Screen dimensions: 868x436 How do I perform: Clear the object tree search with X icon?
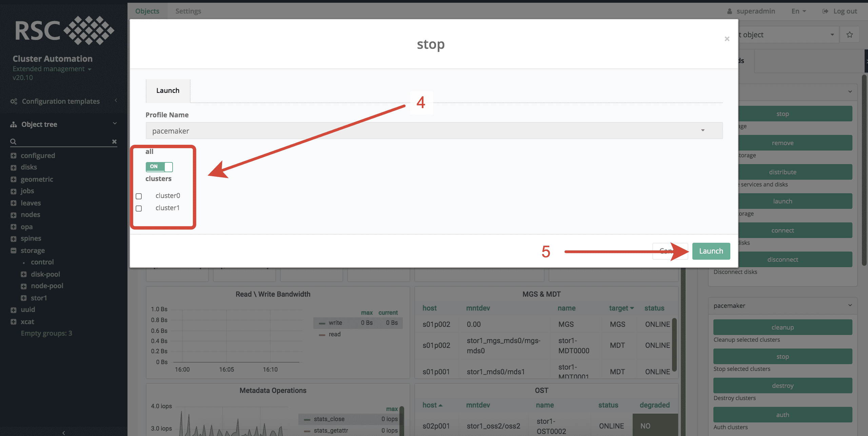coord(114,141)
